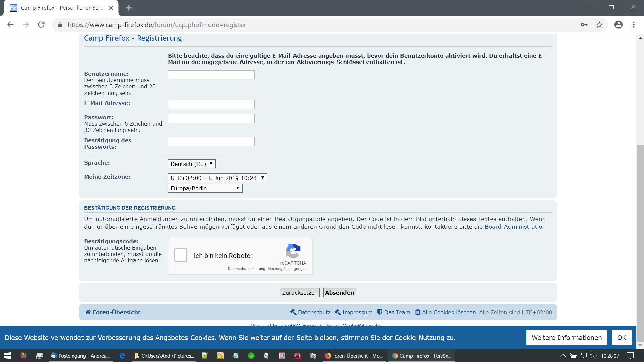The image size is (644, 362).
Task: Click the Absenden button
Action: tap(339, 293)
